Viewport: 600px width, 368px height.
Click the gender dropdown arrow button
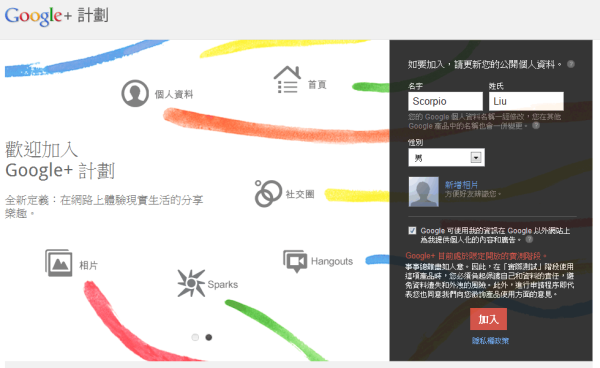point(476,157)
